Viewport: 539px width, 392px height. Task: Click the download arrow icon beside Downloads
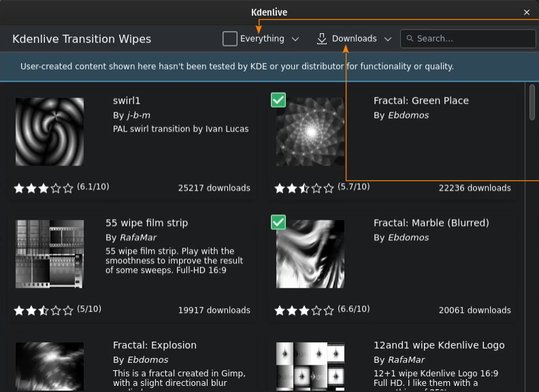(x=322, y=39)
